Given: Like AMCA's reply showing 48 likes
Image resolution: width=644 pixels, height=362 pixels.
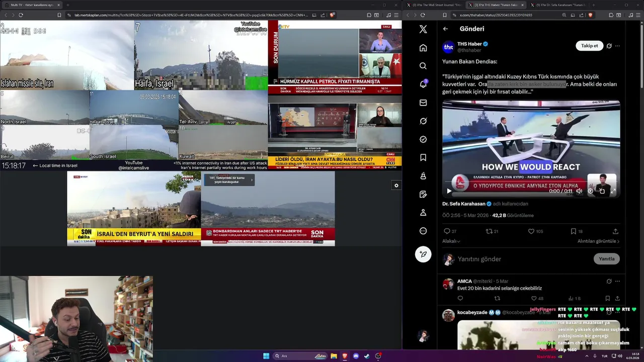Looking at the screenshot, I should click(535, 298).
